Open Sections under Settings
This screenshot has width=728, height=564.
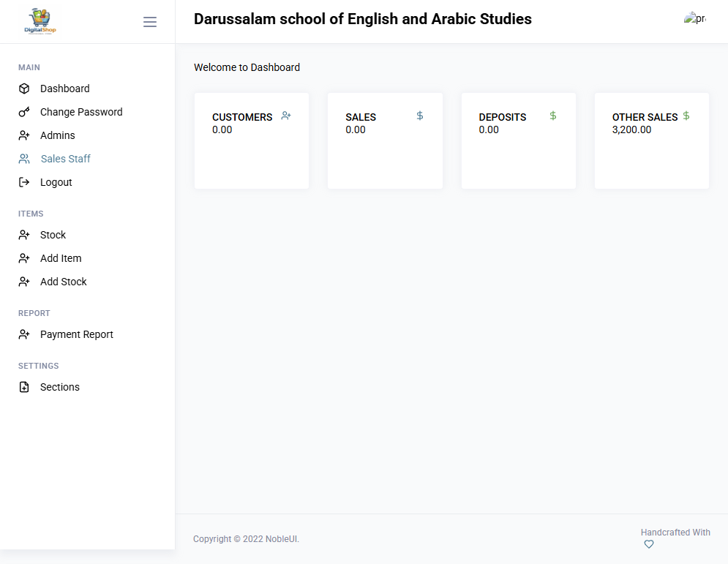(60, 387)
